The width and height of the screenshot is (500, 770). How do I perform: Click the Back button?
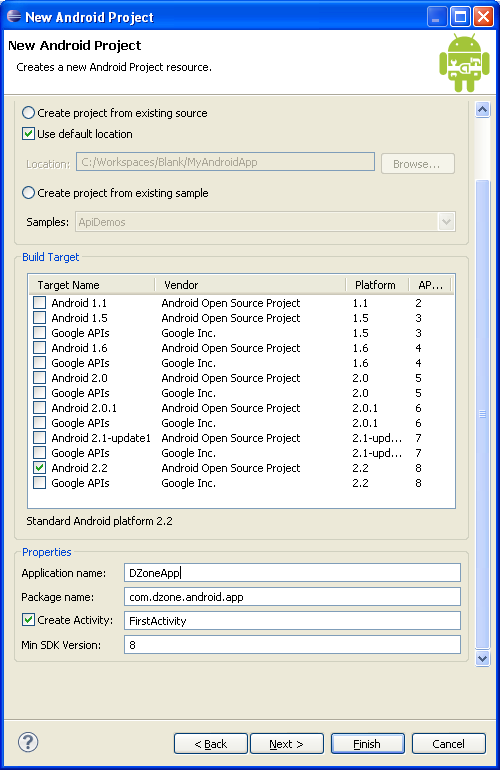tap(211, 743)
